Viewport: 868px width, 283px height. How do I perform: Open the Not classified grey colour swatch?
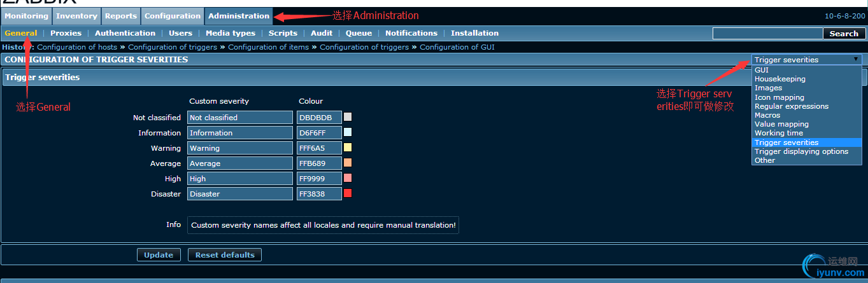tap(348, 117)
